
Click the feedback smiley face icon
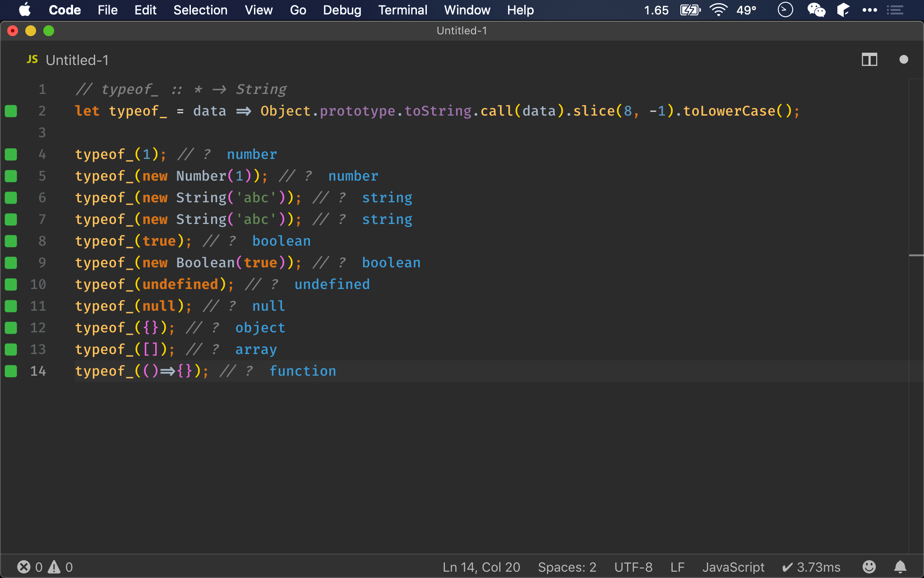pos(869,567)
